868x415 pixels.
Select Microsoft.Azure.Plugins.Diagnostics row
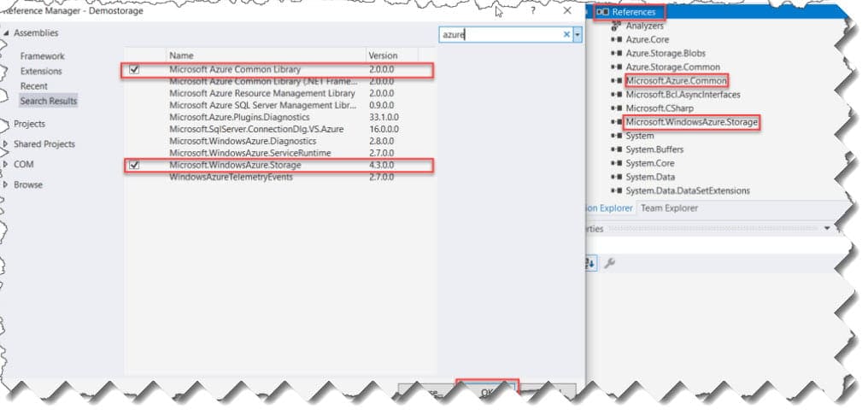tap(279, 117)
